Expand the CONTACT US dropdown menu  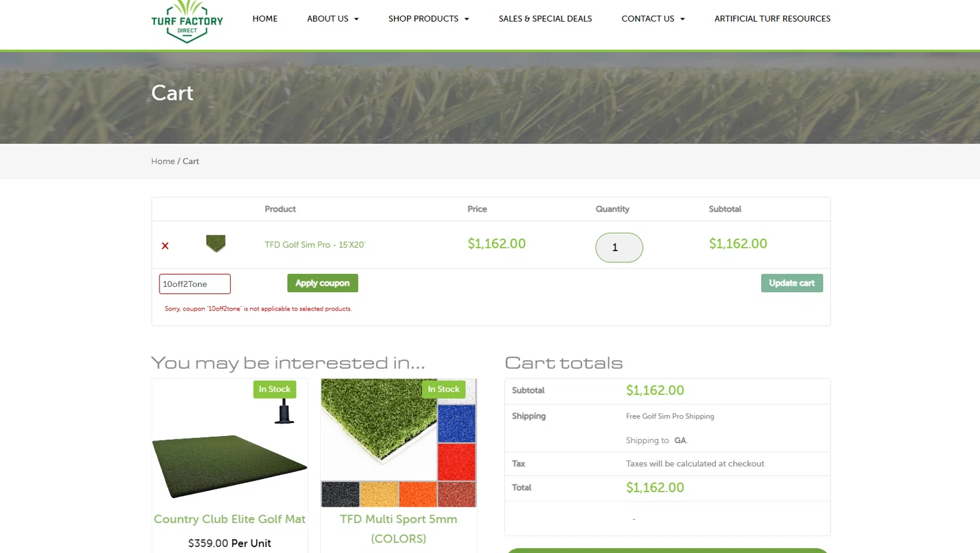(653, 19)
